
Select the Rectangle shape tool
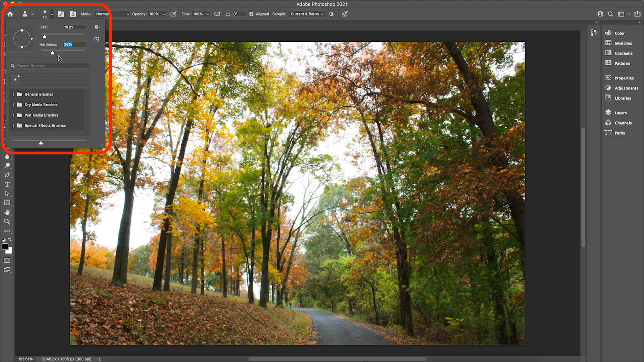point(7,203)
